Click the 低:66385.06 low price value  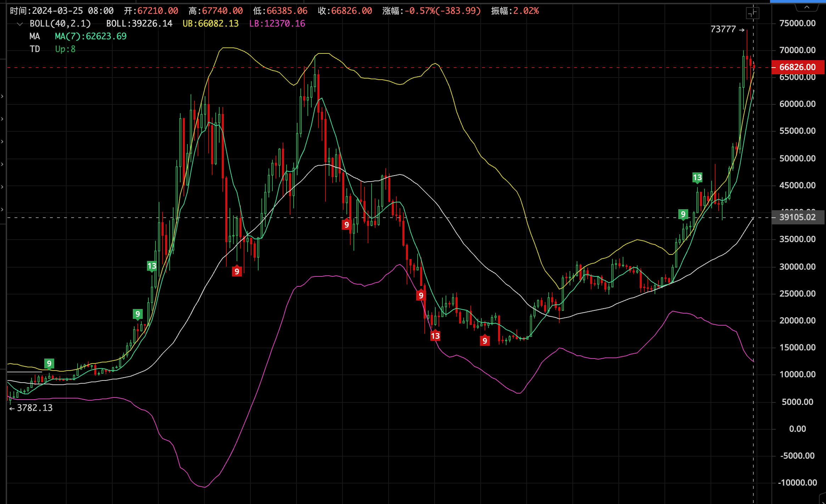pyautogui.click(x=280, y=11)
